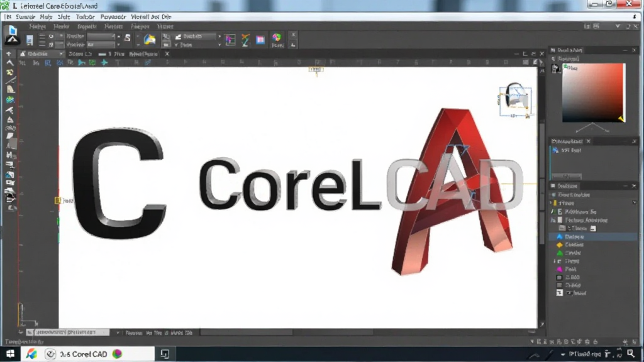Click the yellow and blue layered shape icon

tap(150, 40)
